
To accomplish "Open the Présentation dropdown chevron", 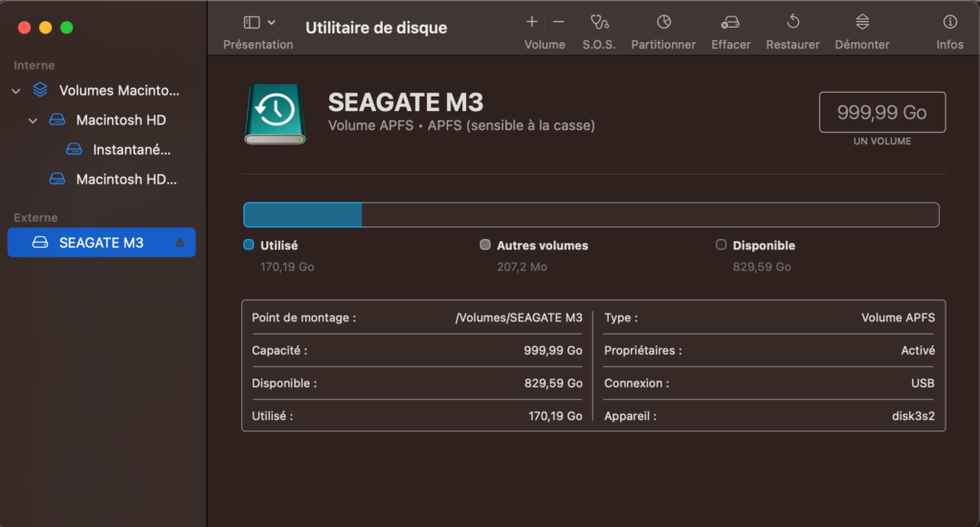I will coord(271,23).
